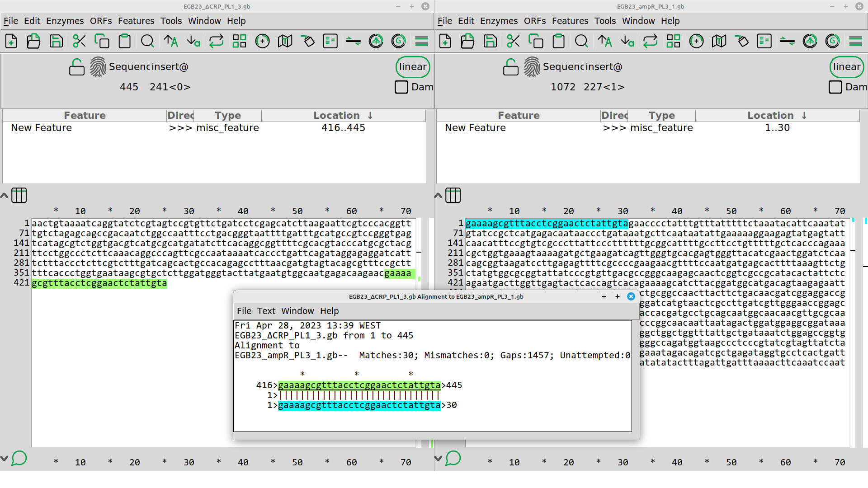Click the fingerprint icon in left window

(x=98, y=67)
